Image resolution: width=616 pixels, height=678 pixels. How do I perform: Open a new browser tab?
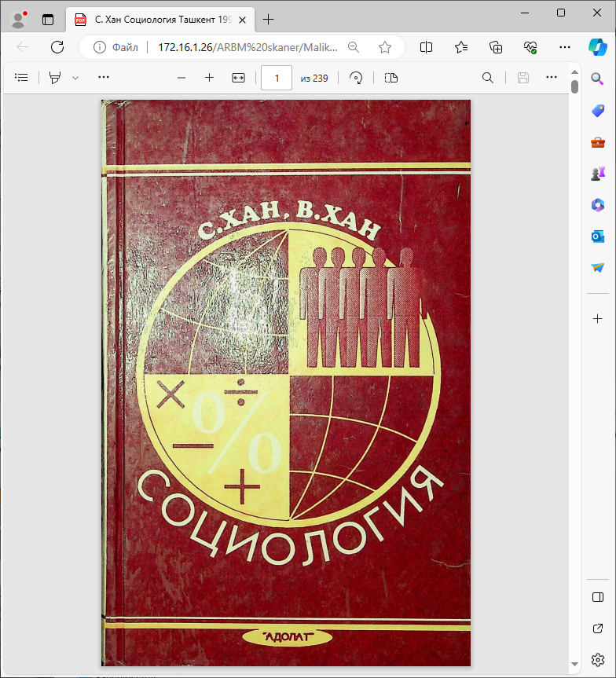tap(268, 20)
